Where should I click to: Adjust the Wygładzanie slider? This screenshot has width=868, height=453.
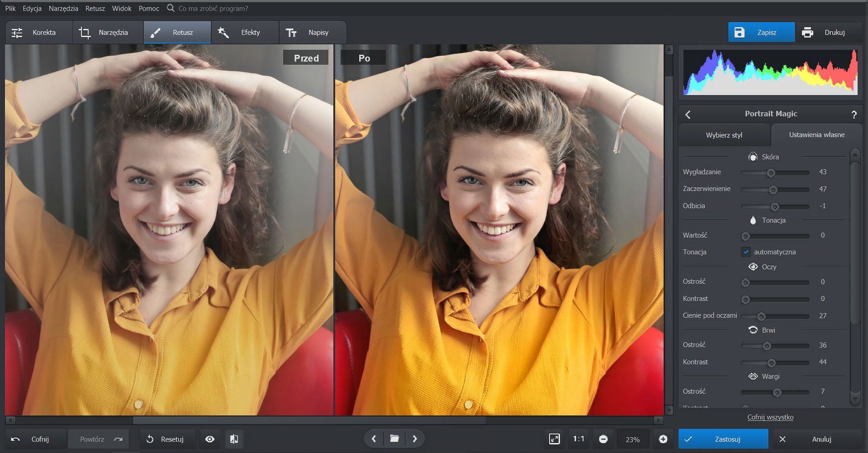point(775,173)
